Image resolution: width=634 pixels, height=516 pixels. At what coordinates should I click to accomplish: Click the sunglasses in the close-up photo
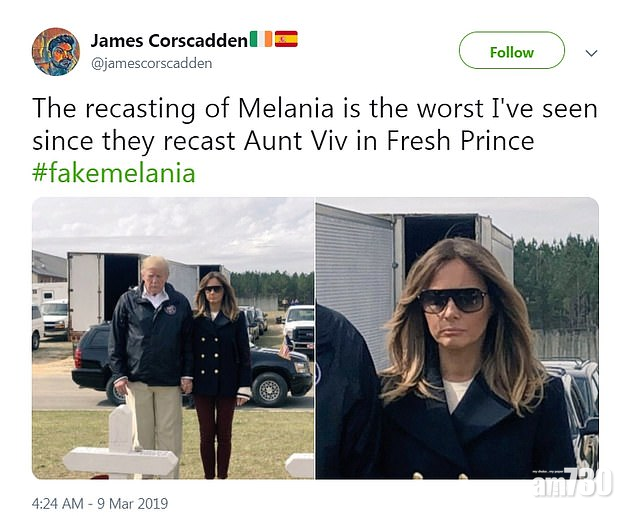452,301
